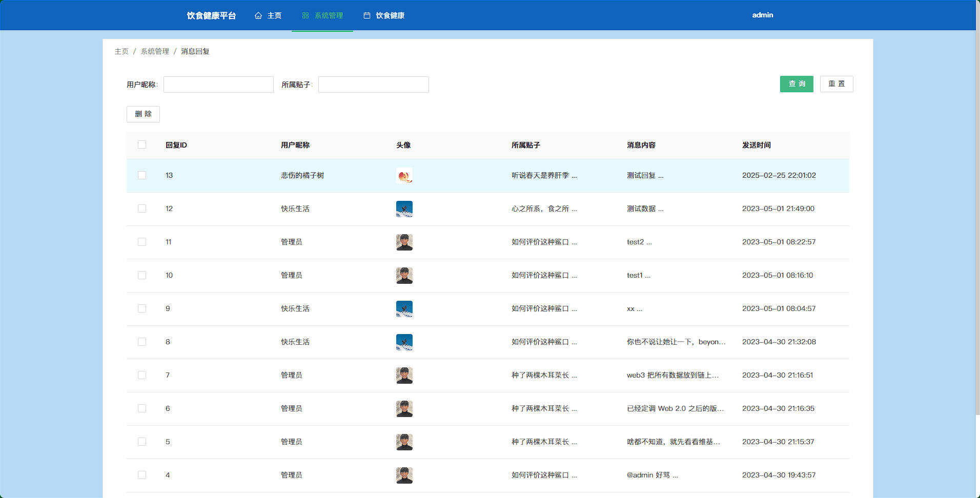Check the checkbox for reply ID 4
The image size is (980, 498).
click(x=142, y=475)
